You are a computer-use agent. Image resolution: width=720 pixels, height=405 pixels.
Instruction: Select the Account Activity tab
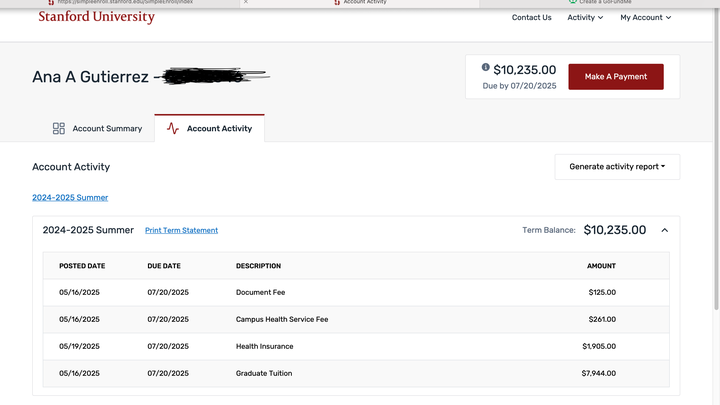click(209, 129)
